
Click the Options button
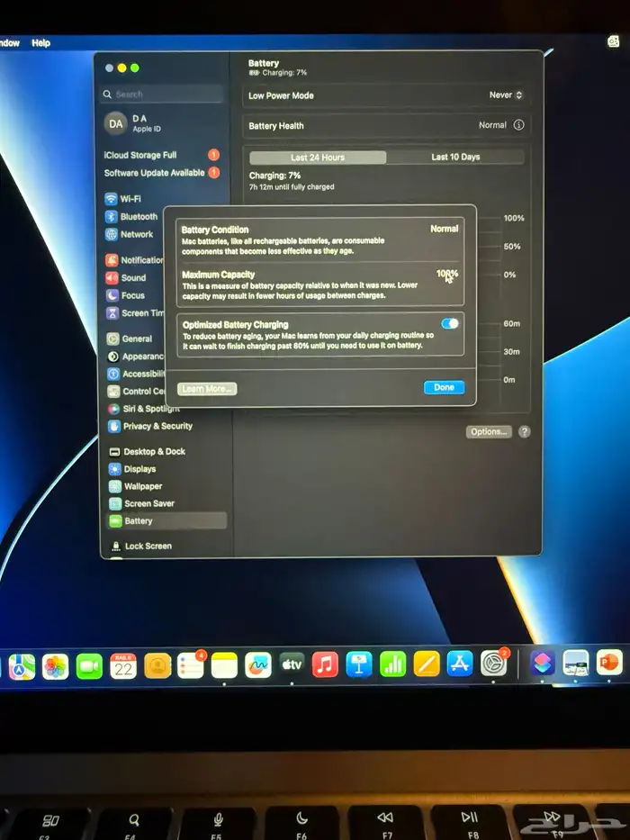coord(489,432)
